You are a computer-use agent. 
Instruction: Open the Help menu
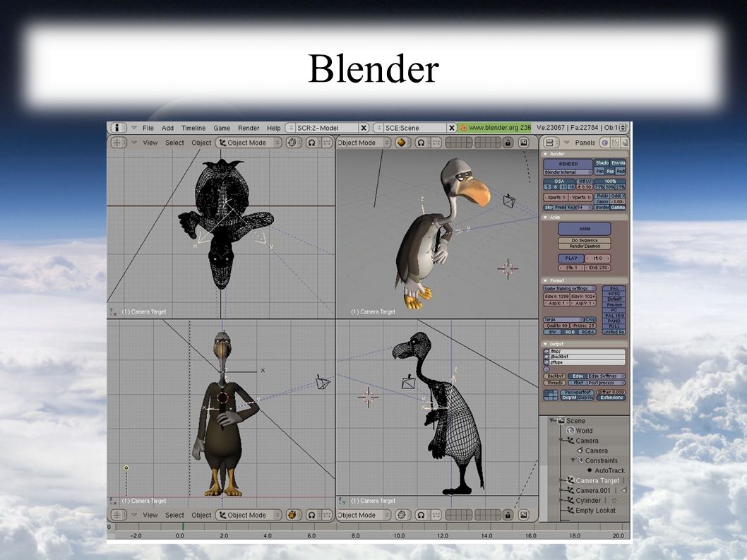click(273, 128)
